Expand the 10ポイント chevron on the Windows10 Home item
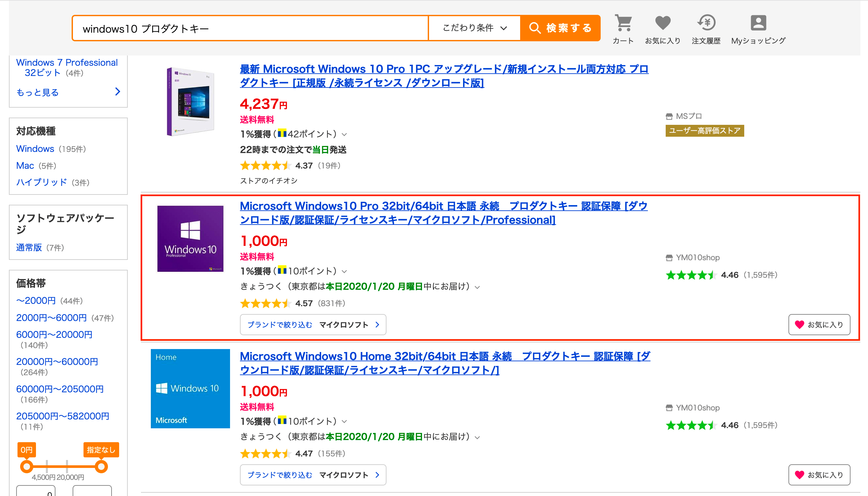This screenshot has height=496, width=868. (x=344, y=422)
